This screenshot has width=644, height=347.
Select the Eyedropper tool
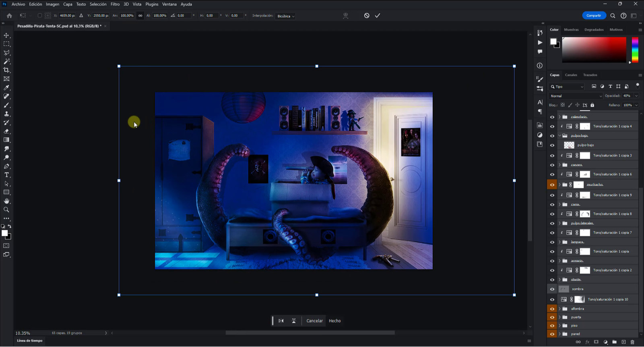(x=6, y=88)
